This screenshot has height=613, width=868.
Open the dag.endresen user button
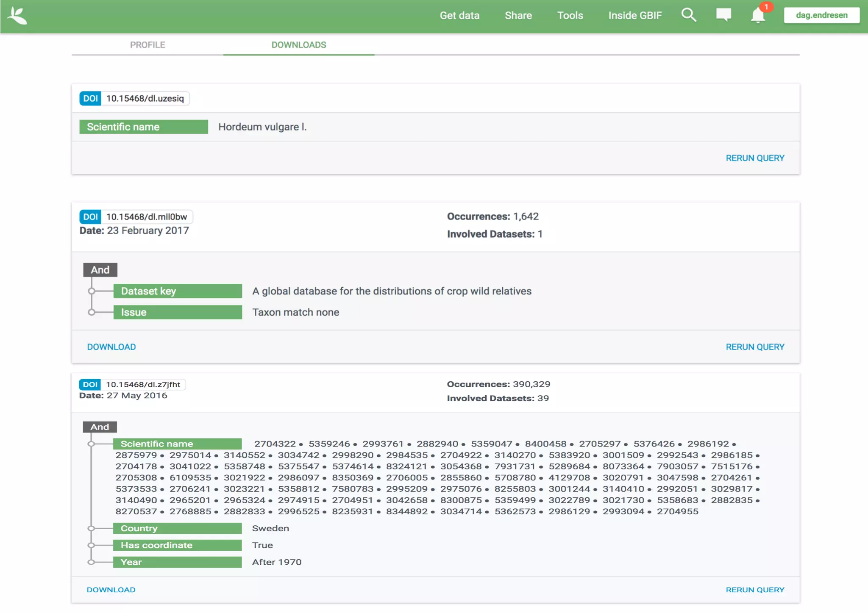click(821, 15)
